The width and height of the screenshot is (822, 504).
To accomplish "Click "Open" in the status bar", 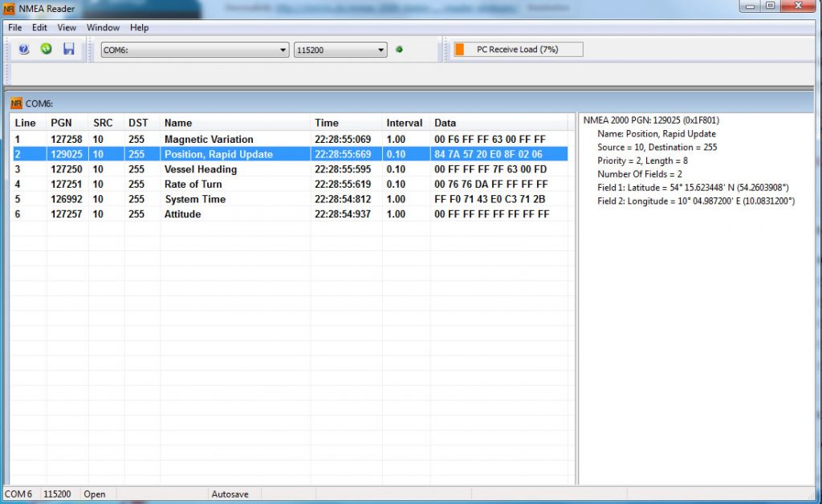I will pyautogui.click(x=95, y=494).
